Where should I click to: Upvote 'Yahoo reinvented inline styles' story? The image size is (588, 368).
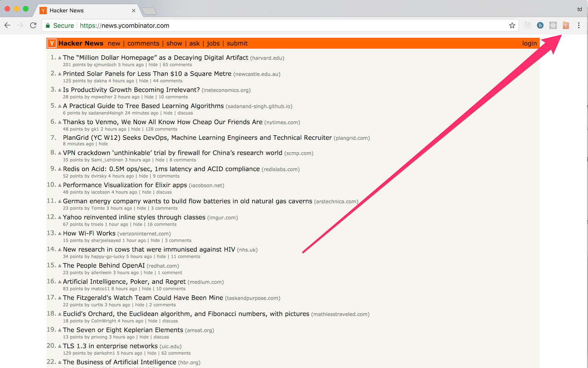click(60, 218)
